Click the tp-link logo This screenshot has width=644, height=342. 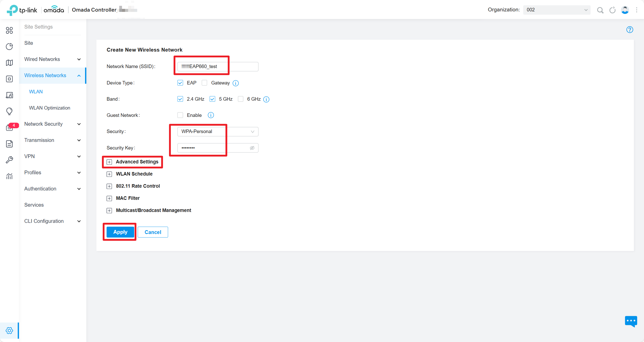click(22, 10)
